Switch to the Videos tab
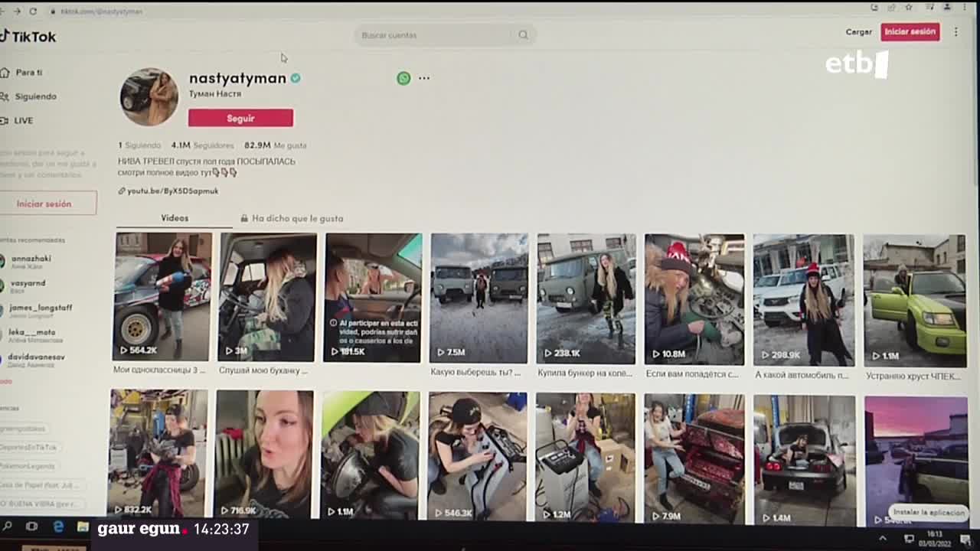 175,218
